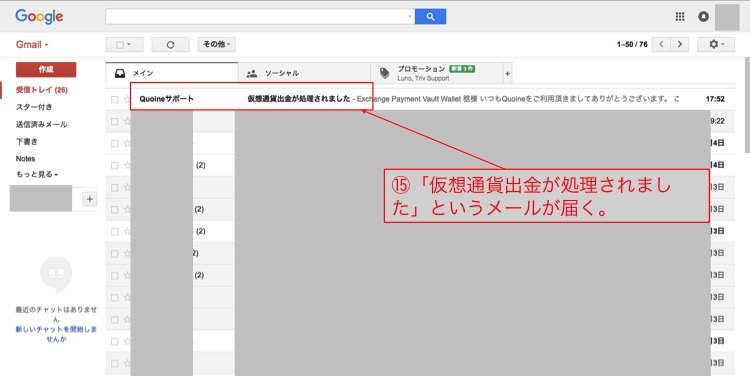This screenshot has width=750, height=376.
Task: Click 新しいチャットを開始しませんか link
Action: pos(56,334)
